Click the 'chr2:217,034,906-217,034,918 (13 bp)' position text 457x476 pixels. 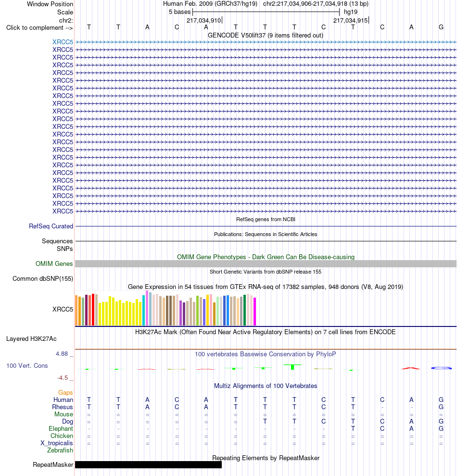tap(316, 4)
